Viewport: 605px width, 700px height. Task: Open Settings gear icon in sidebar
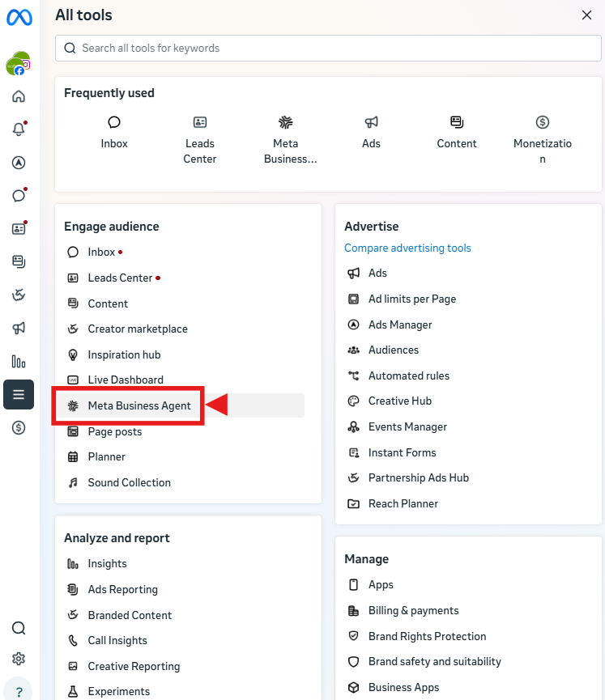[x=19, y=659]
